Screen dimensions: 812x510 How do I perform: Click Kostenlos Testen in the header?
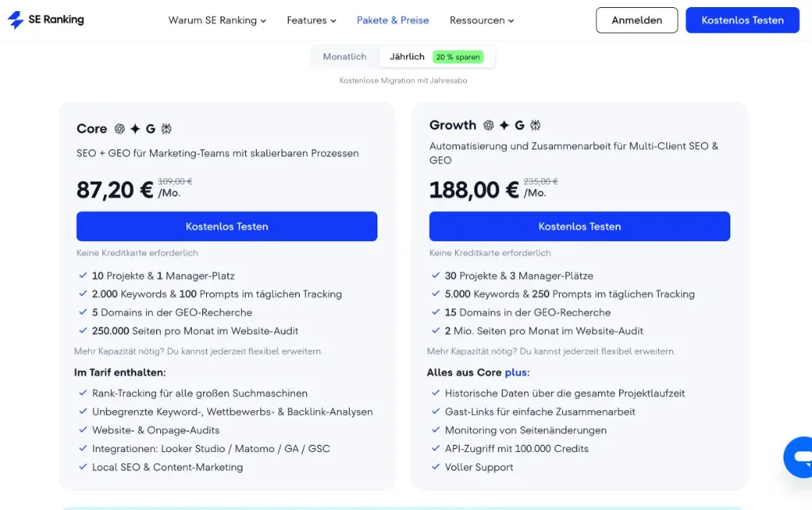coord(742,21)
